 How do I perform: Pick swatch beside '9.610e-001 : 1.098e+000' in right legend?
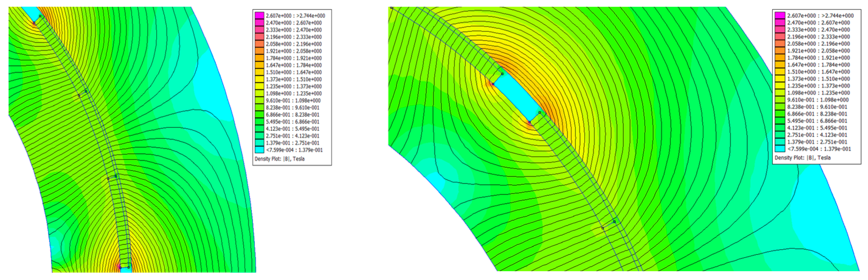click(x=780, y=100)
